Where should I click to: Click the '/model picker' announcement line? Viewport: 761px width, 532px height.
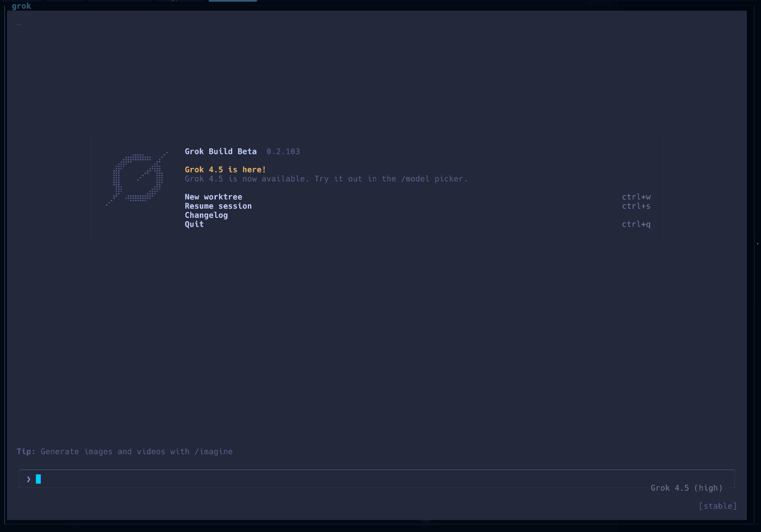[326, 179]
